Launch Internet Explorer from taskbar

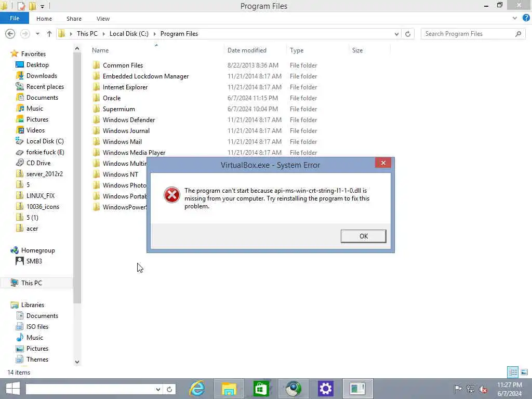197,389
